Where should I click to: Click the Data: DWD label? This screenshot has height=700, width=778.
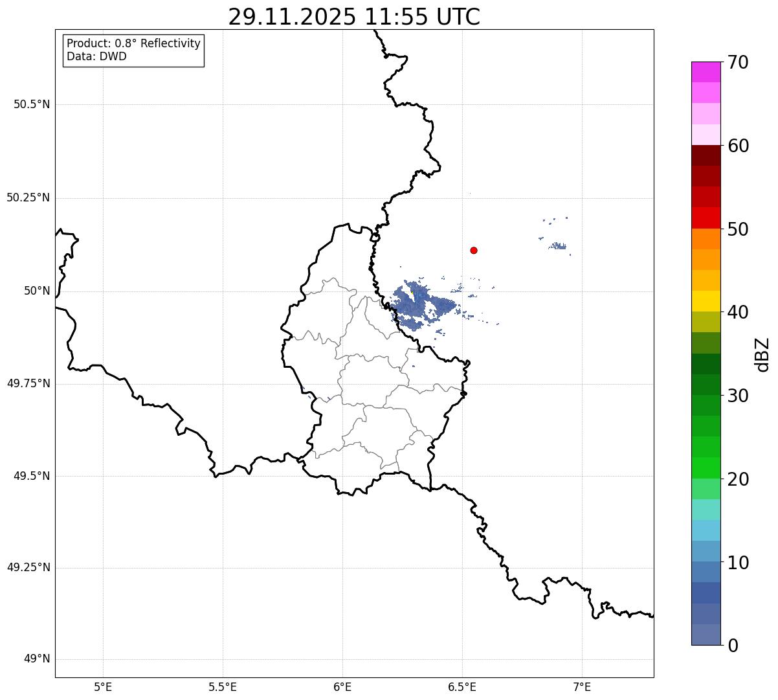[97, 56]
